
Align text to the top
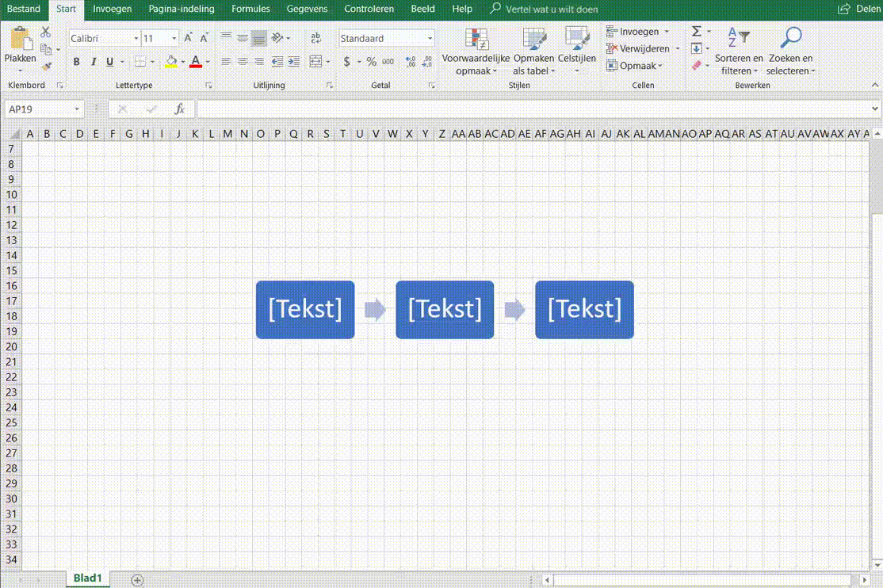pos(226,38)
